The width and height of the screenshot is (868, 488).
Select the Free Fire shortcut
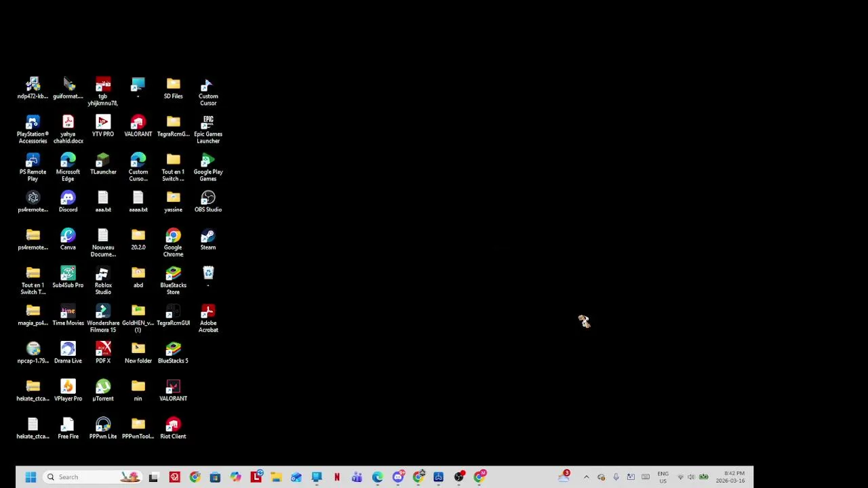coord(68,428)
